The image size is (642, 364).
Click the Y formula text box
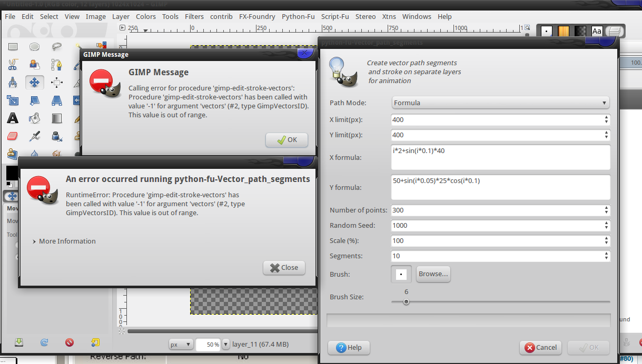point(500,187)
